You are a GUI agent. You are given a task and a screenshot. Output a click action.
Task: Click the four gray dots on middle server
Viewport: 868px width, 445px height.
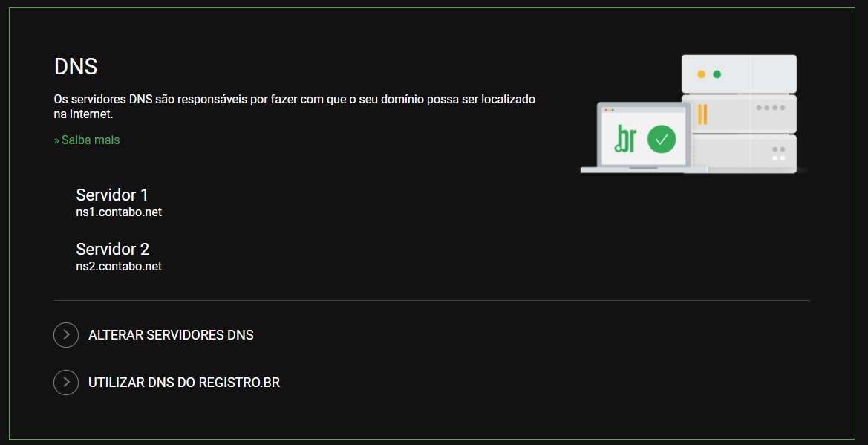click(771, 108)
